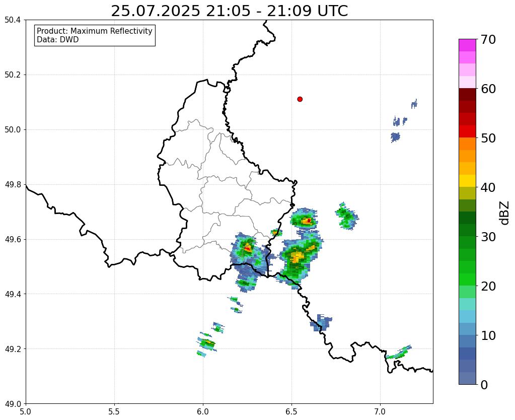Click the 10 label on the colorbar
This screenshot has height=420, width=515.
pyautogui.click(x=488, y=335)
